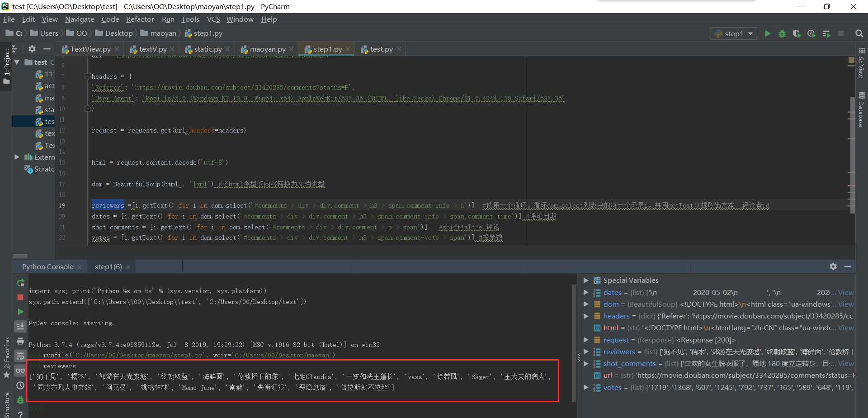Viewport: 868px width, 418px height.
Task: Toggle scroll to end in console
Action: tap(20, 326)
